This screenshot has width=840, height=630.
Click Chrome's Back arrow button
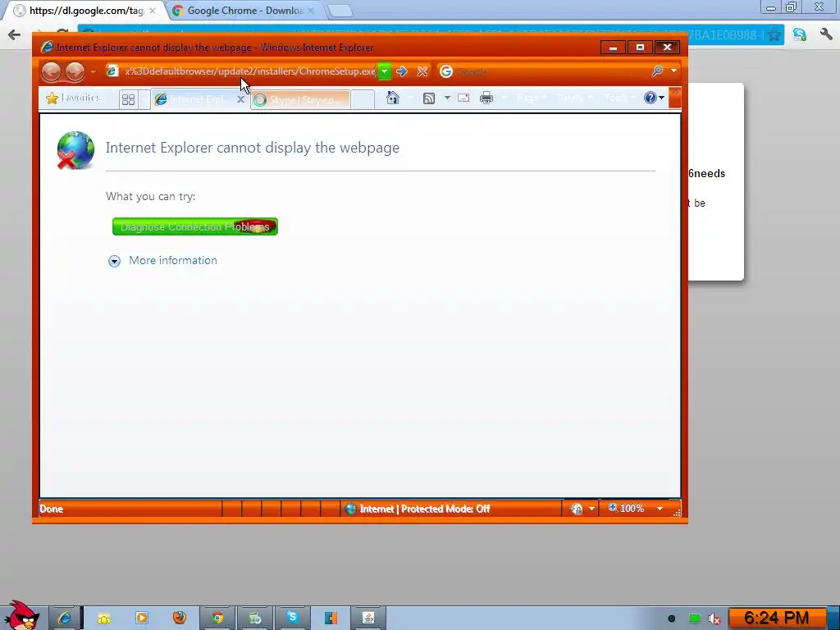(x=15, y=35)
